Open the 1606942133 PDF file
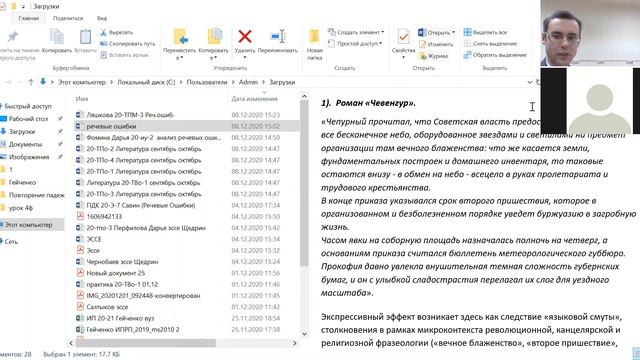The image size is (640, 360). pos(104,216)
